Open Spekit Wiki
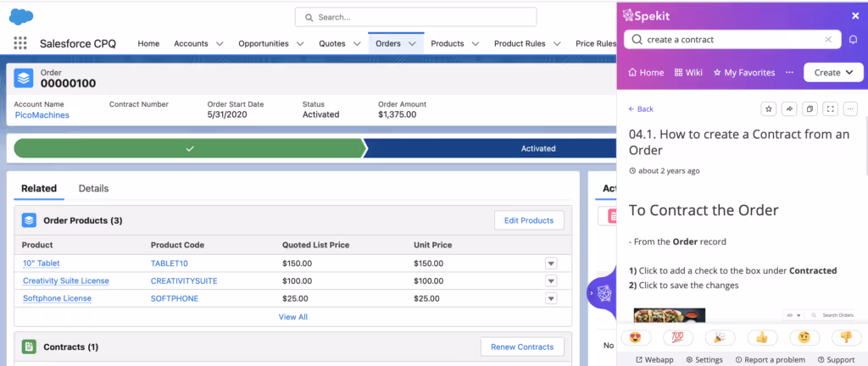The height and width of the screenshot is (366, 868). click(x=688, y=72)
